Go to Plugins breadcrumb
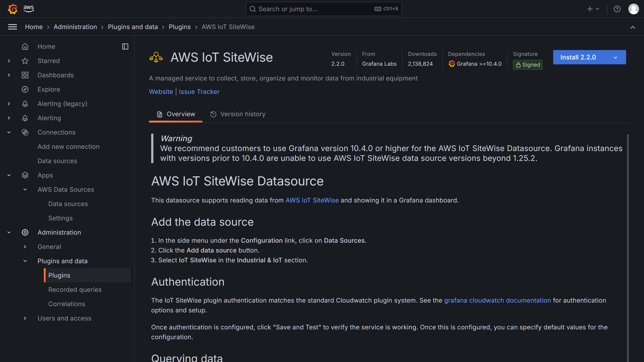644x362 pixels. (180, 27)
